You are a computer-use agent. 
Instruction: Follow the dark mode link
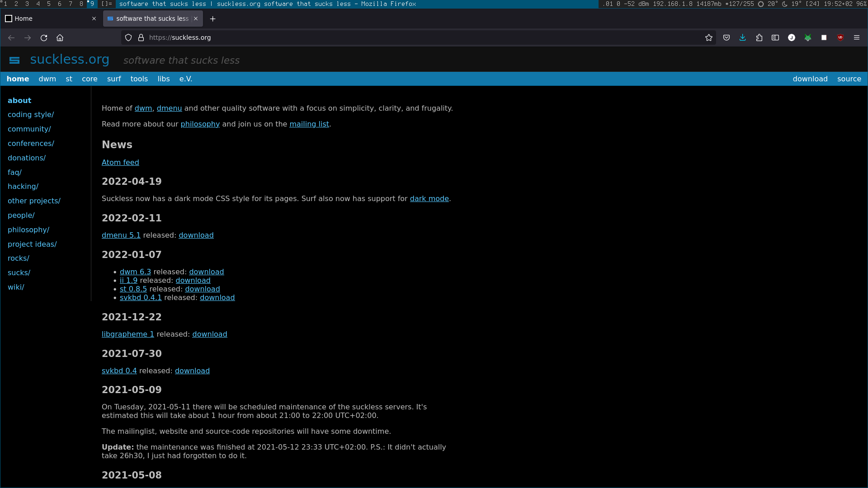[429, 199]
